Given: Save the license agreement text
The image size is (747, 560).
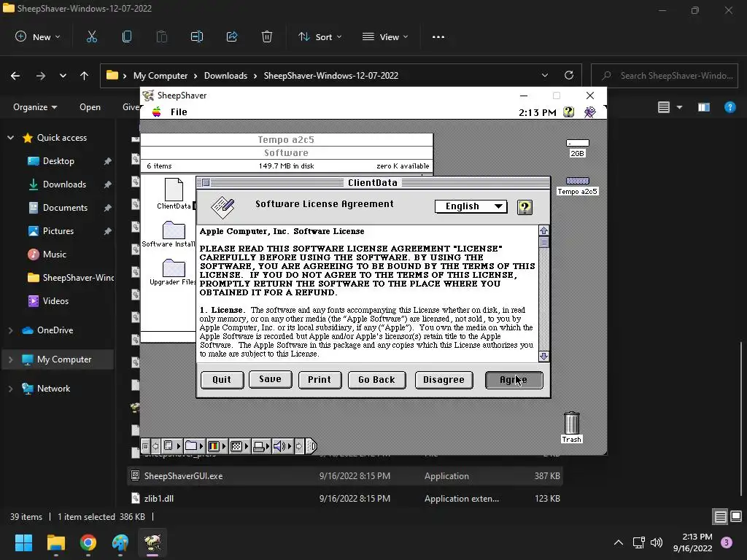Looking at the screenshot, I should 270,379.
